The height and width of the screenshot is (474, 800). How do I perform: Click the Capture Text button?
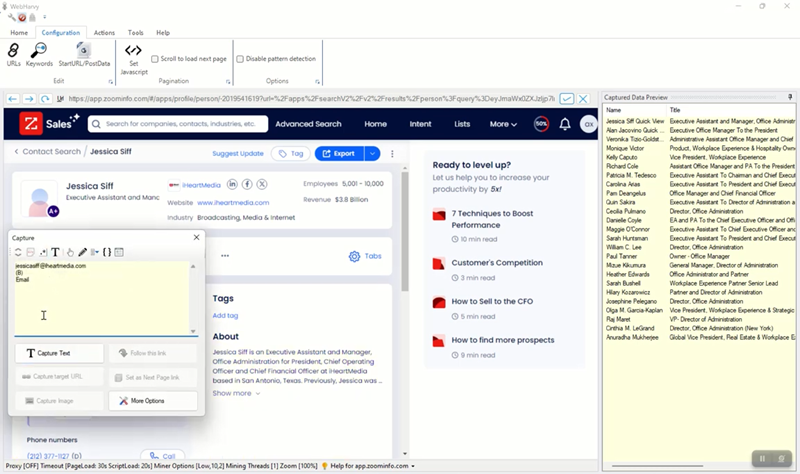(x=59, y=353)
